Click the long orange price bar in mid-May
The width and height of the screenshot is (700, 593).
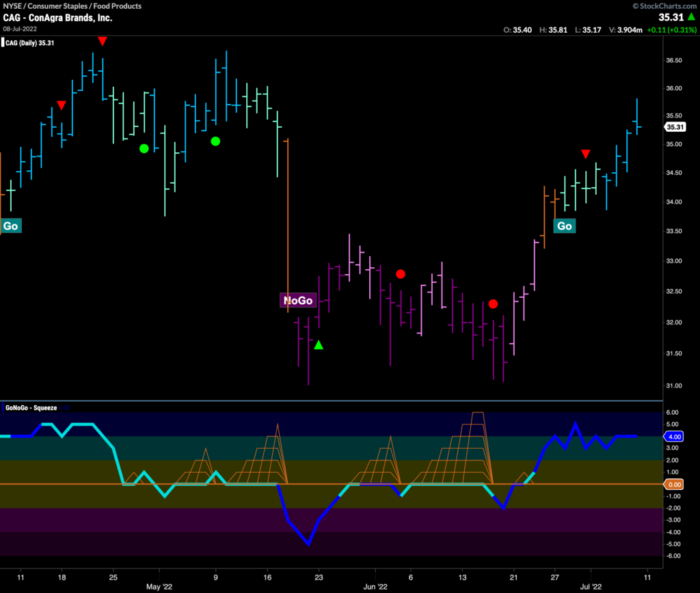click(288, 225)
